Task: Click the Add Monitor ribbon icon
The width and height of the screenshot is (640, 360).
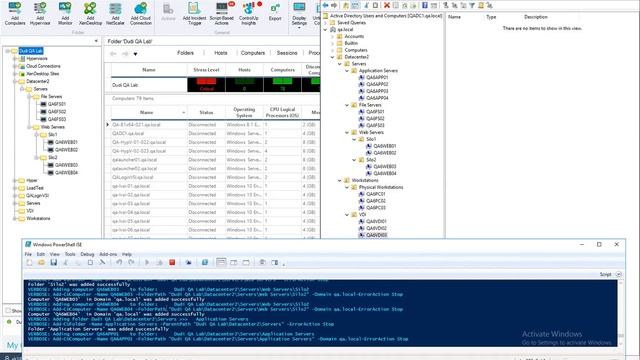Action: tap(65, 13)
